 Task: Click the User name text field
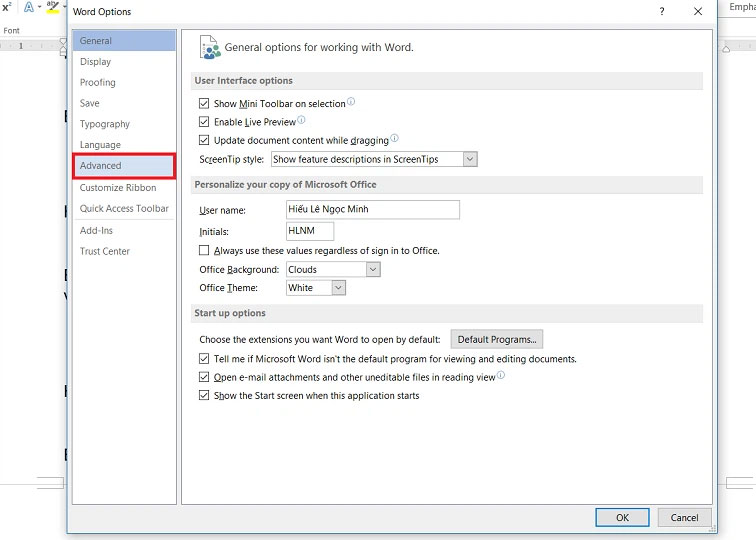point(371,210)
